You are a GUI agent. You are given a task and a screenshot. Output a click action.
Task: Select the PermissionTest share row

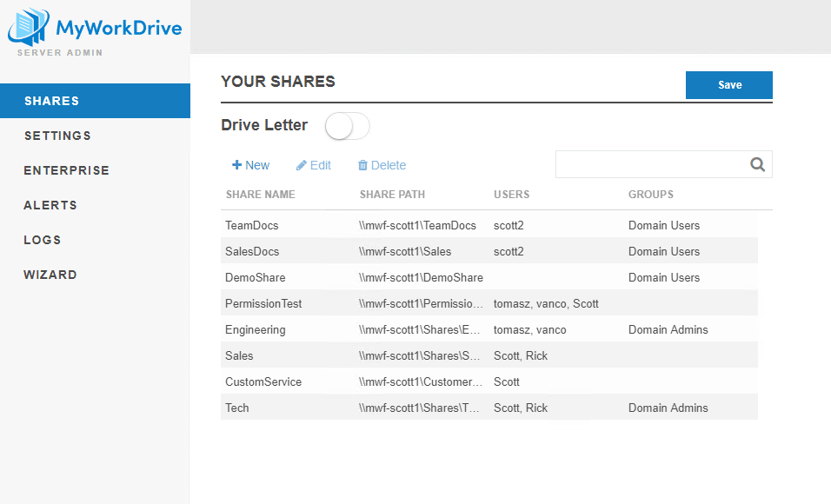pyautogui.click(x=263, y=303)
